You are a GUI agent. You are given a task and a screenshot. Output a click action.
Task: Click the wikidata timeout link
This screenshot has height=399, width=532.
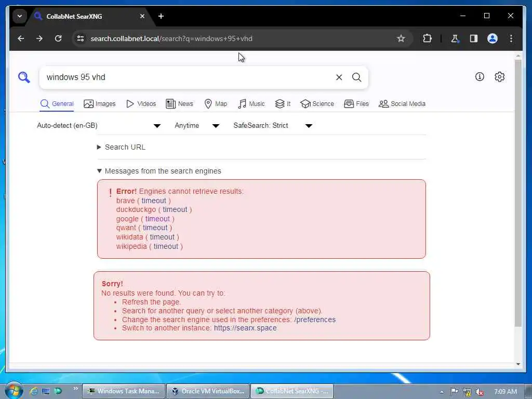tap(162, 237)
